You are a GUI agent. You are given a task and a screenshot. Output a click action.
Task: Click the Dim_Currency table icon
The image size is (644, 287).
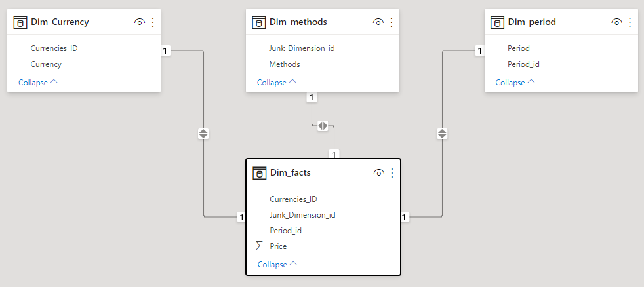(20, 22)
